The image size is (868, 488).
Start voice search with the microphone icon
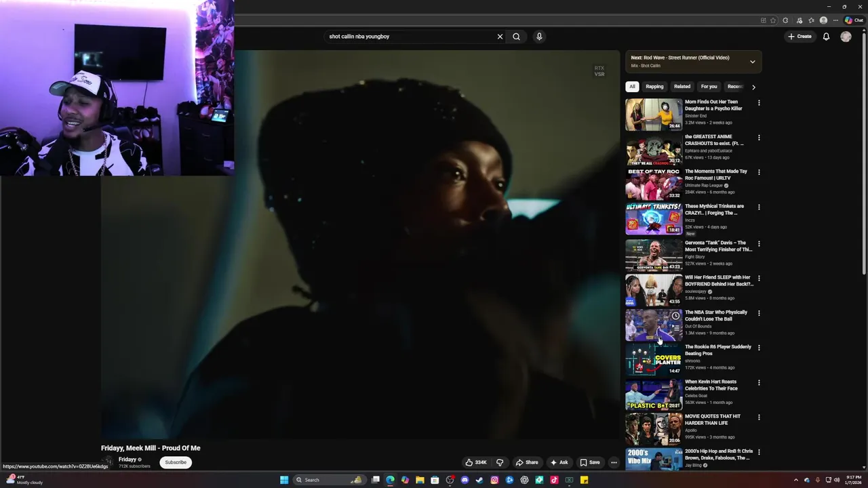pos(539,37)
